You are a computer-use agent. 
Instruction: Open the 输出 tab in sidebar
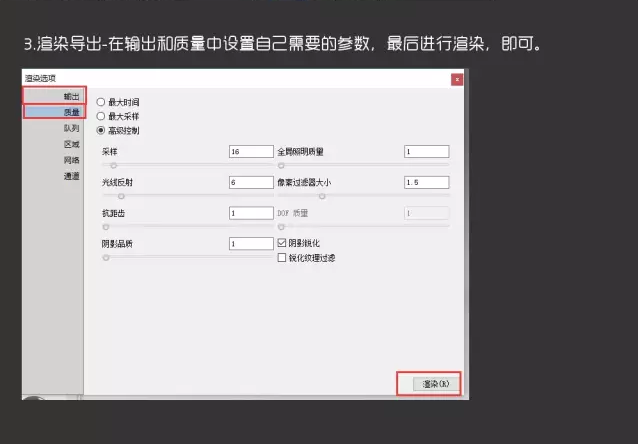54,96
